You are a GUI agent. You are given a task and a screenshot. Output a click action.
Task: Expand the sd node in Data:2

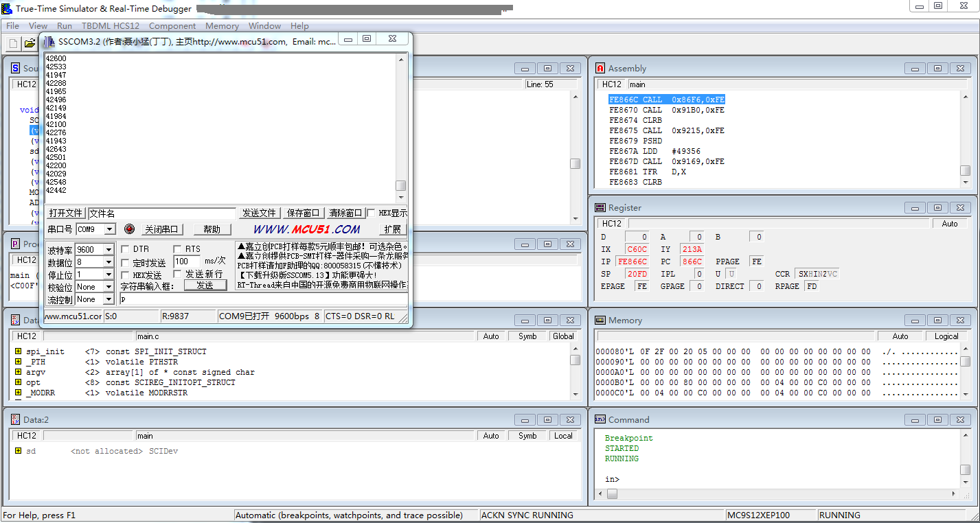18,451
